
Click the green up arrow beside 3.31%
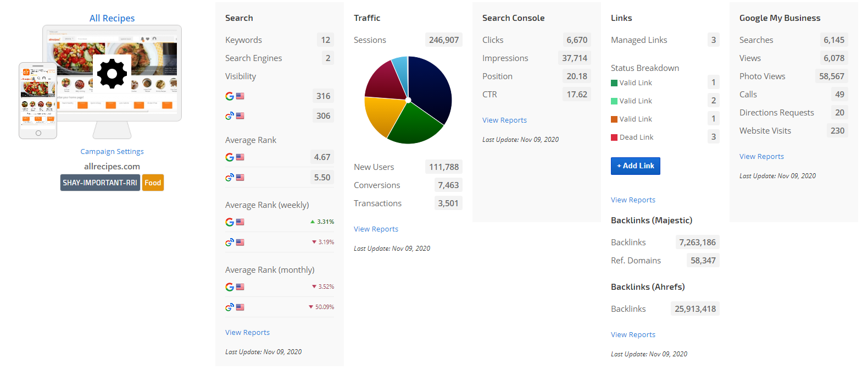point(313,222)
